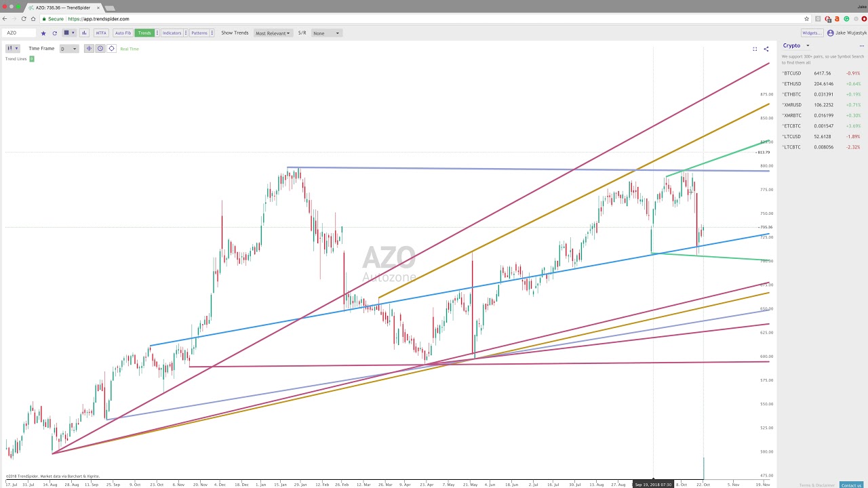Open Indicators options menu dots

pyautogui.click(x=186, y=33)
